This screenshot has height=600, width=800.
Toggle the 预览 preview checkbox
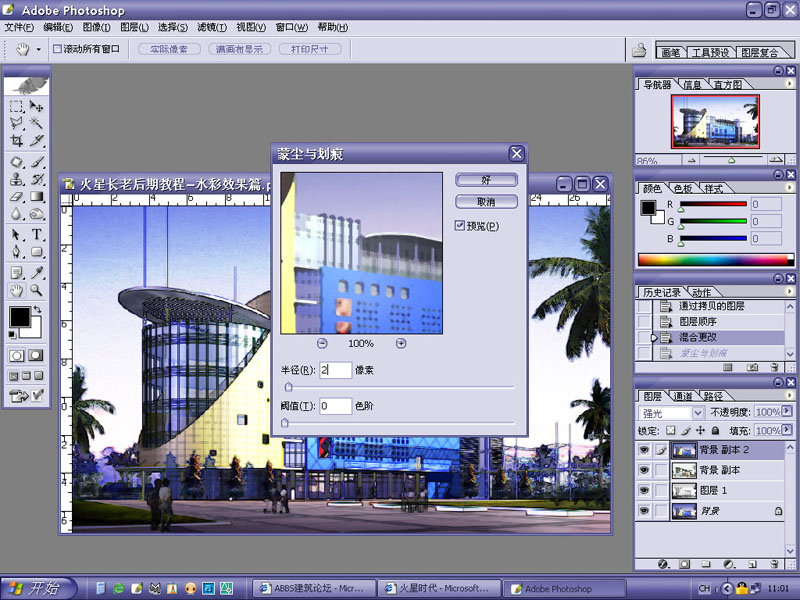point(460,226)
